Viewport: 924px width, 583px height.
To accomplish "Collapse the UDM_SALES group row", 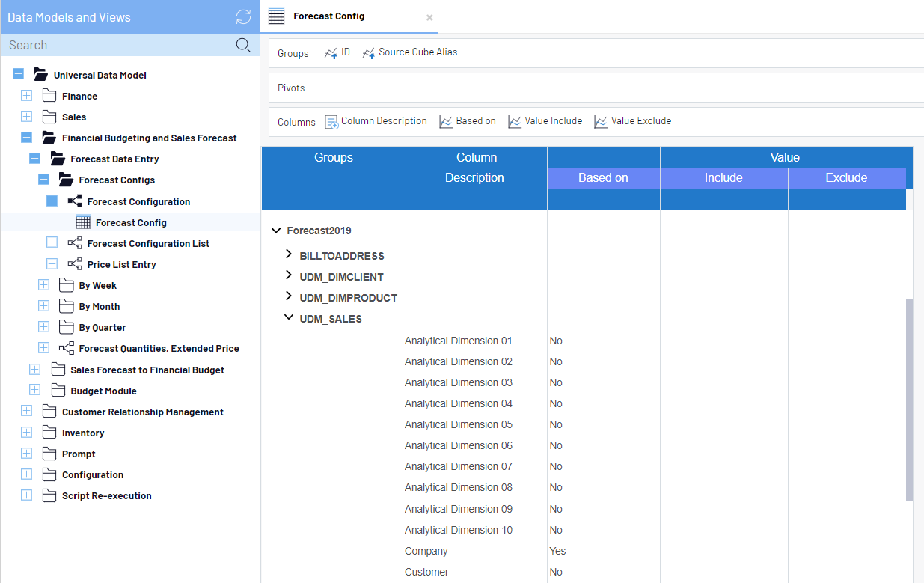I will pos(289,318).
